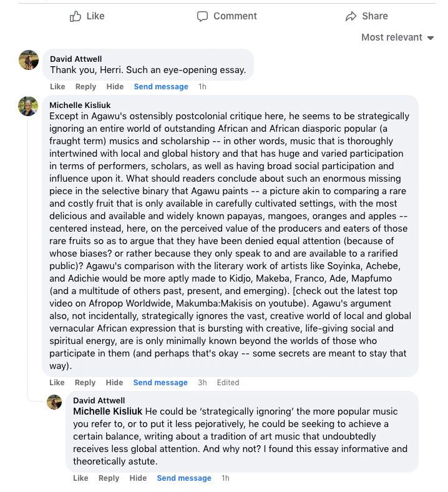Image resolution: width=448 pixels, height=492 pixels.
Task: Send message to David Attwell from top comment
Action: click(x=161, y=87)
